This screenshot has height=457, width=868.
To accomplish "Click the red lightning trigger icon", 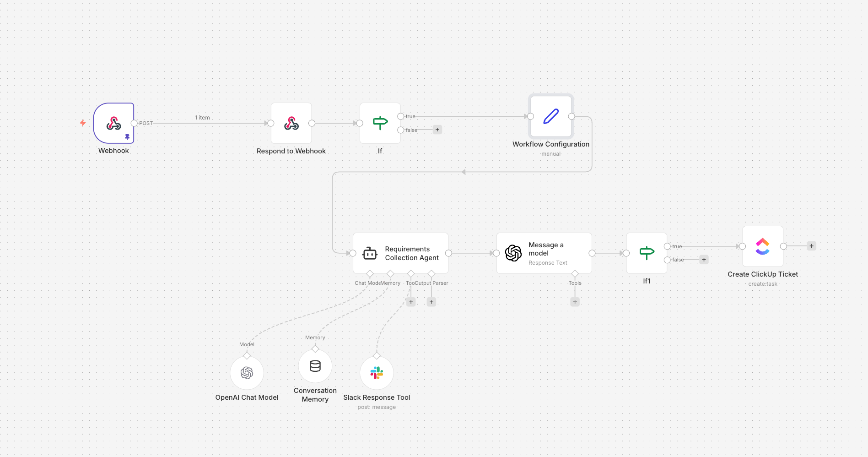I will click(x=83, y=123).
